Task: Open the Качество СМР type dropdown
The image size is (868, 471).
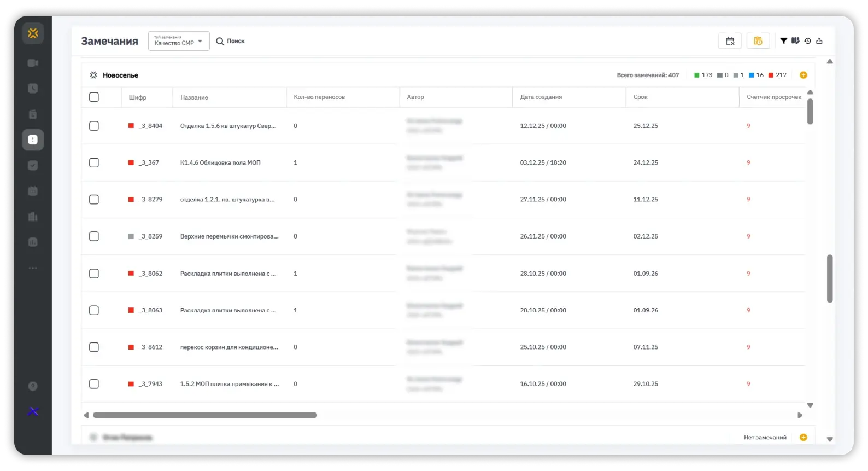Action: coord(179,41)
